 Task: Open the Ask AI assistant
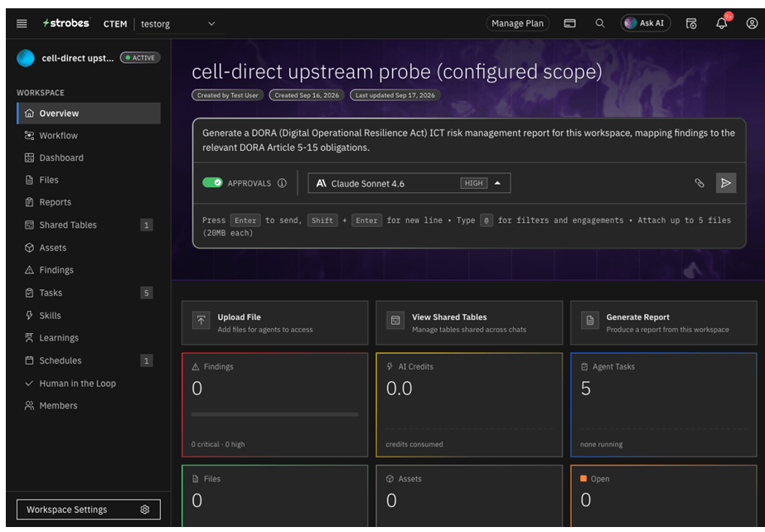point(646,23)
